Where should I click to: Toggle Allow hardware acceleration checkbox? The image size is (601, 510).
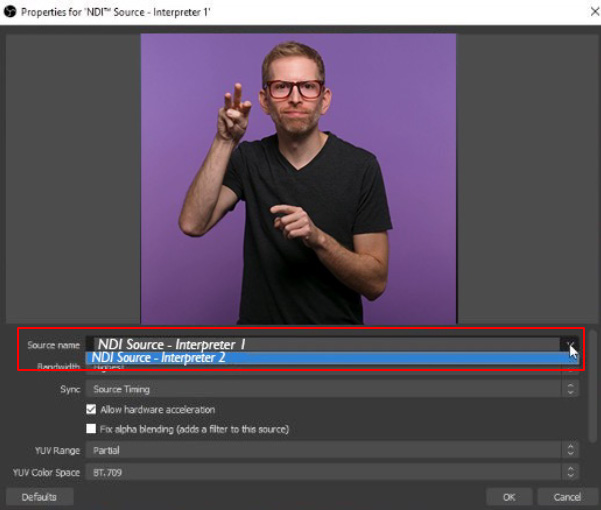[91, 410]
